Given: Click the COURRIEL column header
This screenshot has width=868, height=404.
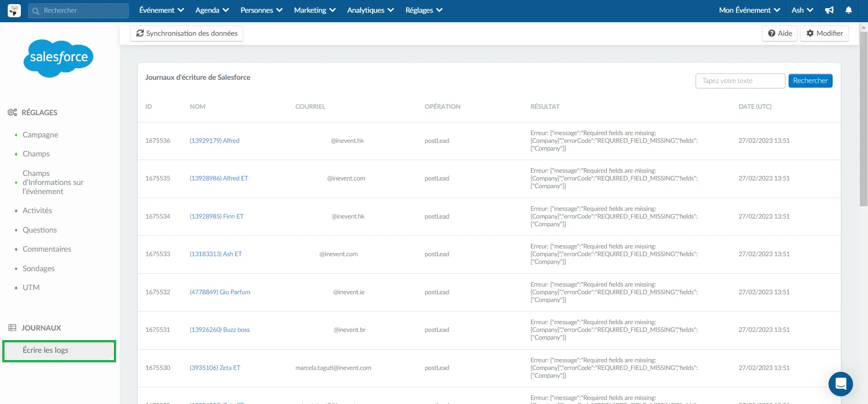Looking at the screenshot, I should click(310, 107).
